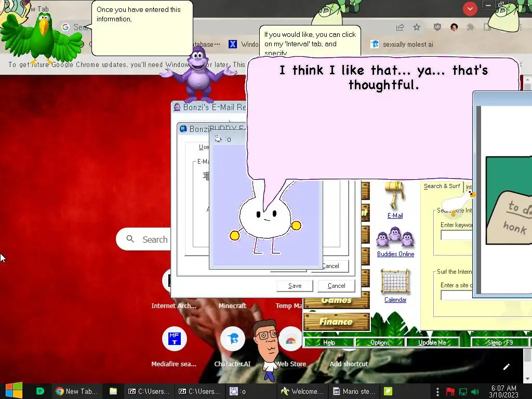The height and width of the screenshot is (399, 532).
Task: Bookmark this tab with the star icon
Action: pos(417,27)
